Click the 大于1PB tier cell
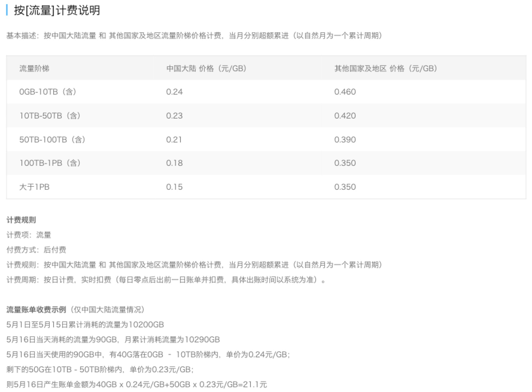Viewport: 532px width, 392px height. (x=34, y=187)
